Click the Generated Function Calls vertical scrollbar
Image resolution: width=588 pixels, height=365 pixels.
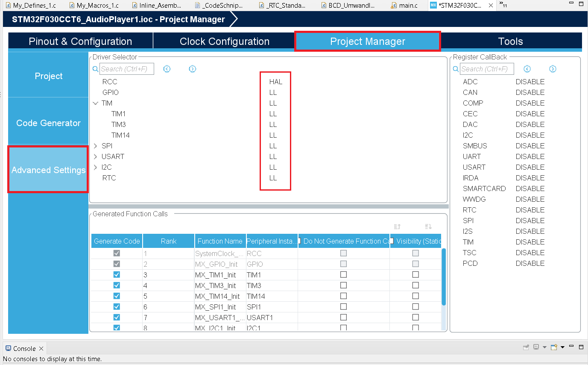click(x=444, y=277)
